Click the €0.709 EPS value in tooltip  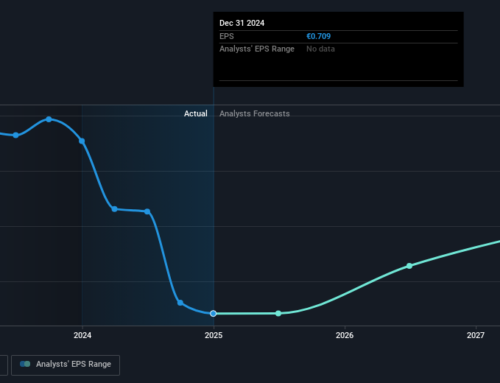point(319,36)
